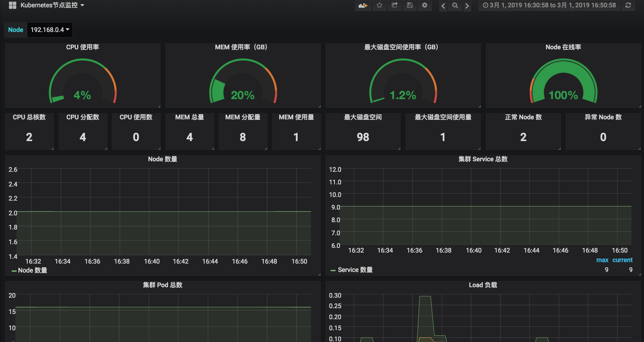This screenshot has height=342, width=644.
Task: Click the Add panel icon
Action: (x=363, y=6)
